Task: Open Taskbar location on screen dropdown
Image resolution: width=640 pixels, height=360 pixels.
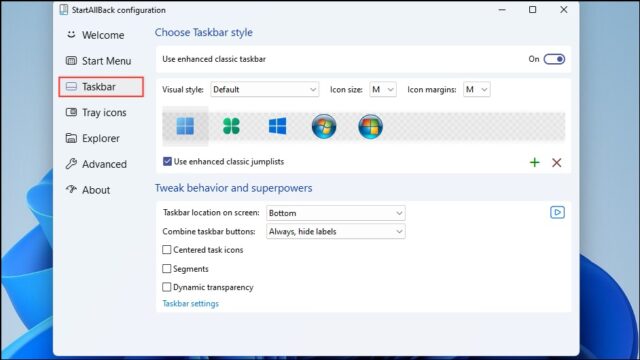Action: 336,213
